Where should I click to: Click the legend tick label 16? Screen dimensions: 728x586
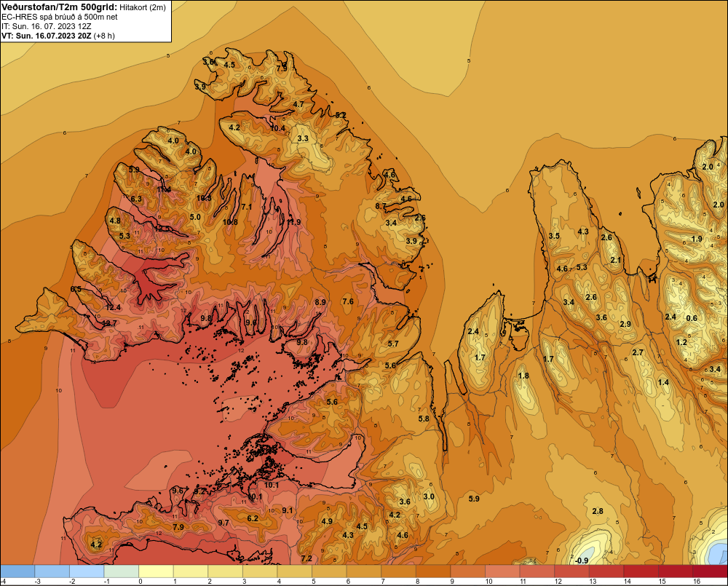[x=697, y=582]
